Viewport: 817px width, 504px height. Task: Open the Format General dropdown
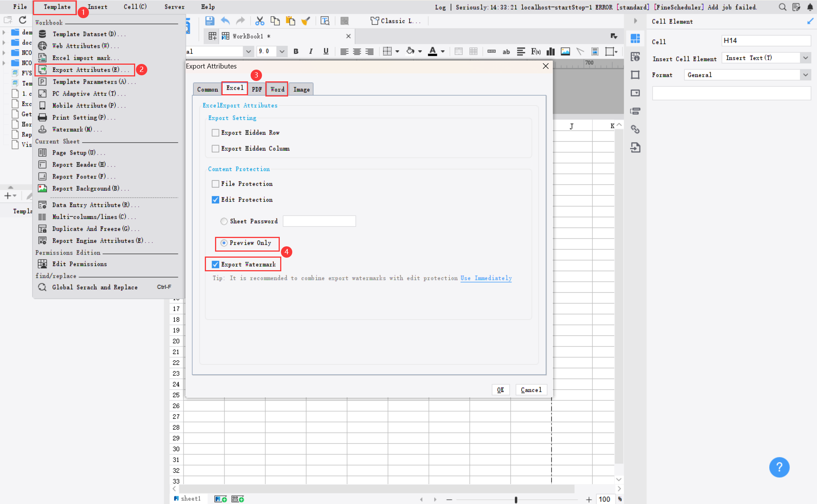coord(805,75)
